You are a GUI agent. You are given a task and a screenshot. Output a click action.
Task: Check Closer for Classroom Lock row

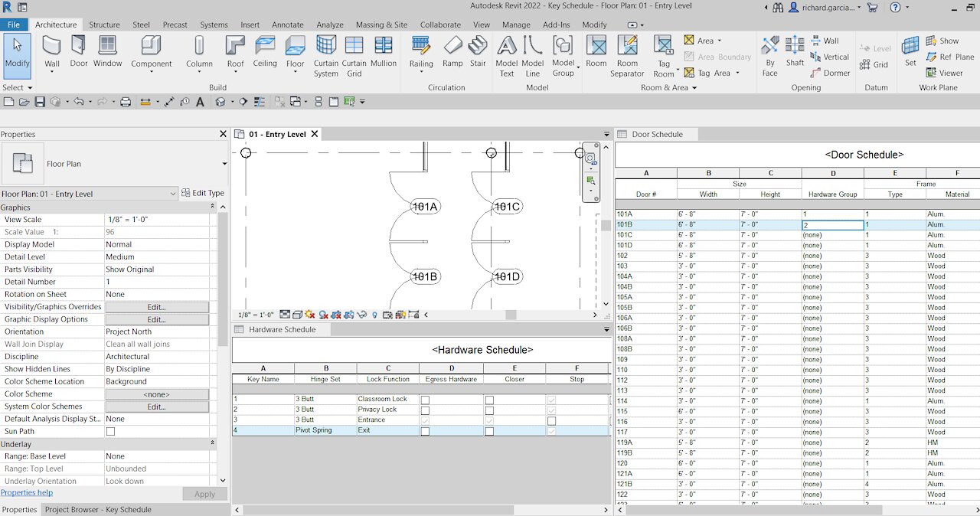point(489,400)
